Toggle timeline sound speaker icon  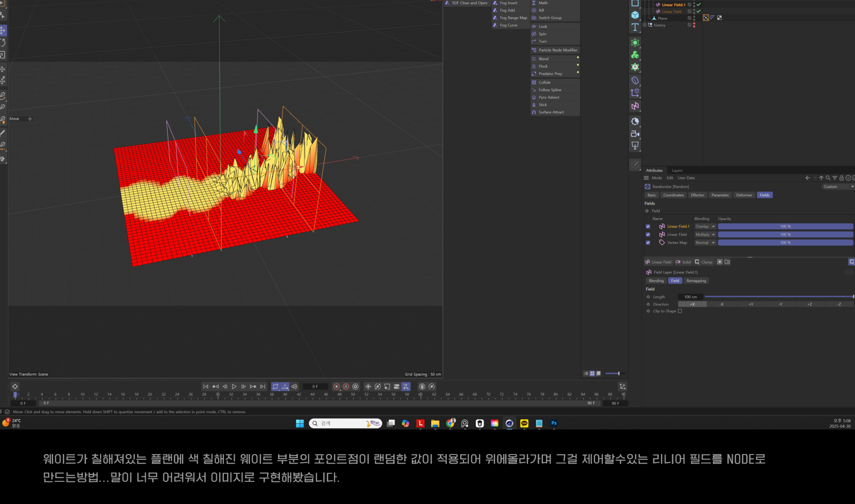point(294,387)
